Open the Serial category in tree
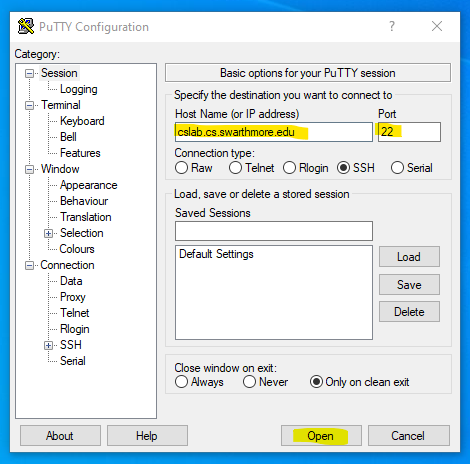Viewport: 470px width, 464px height. click(x=73, y=361)
